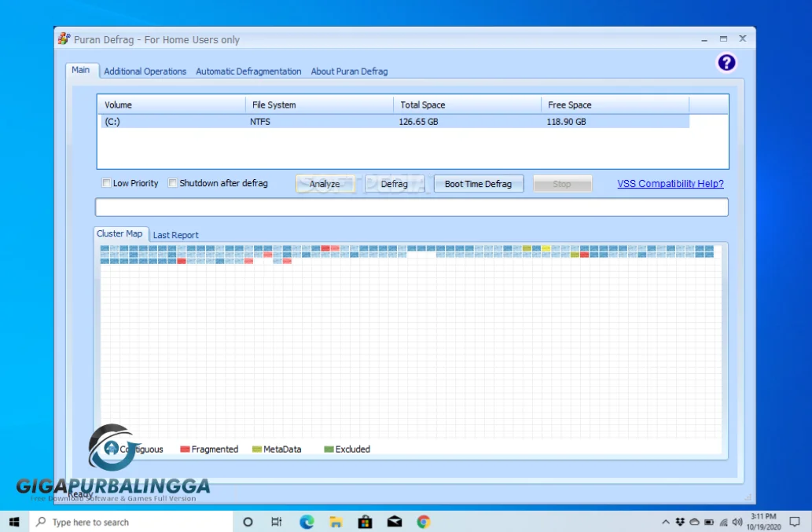Open Microsoft Store from the taskbar

pyautogui.click(x=365, y=521)
